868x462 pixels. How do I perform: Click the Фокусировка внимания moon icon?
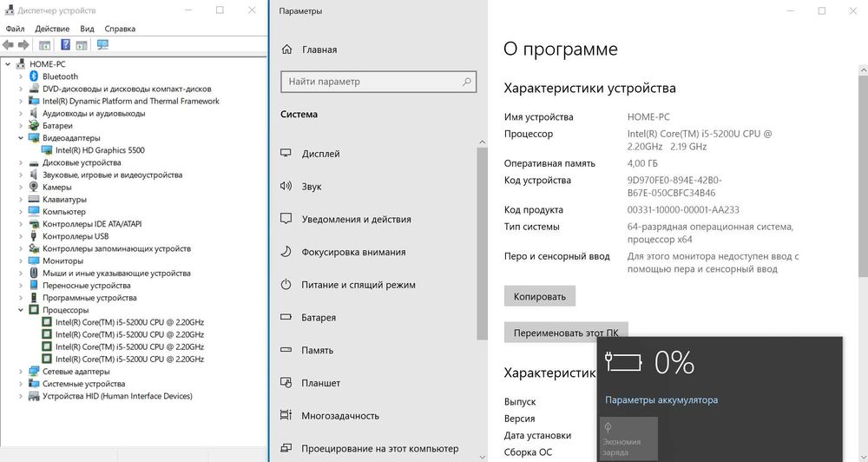point(286,252)
